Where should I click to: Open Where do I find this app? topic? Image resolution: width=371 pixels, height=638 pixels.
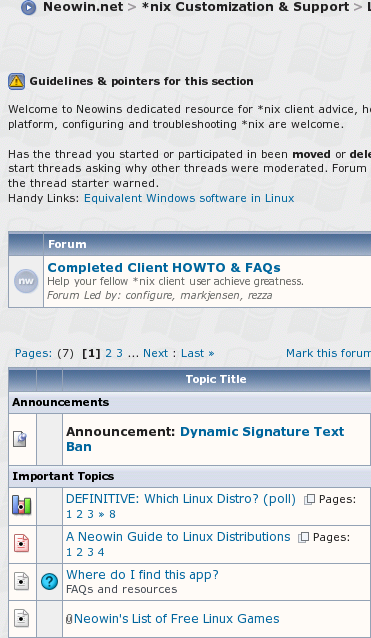142,575
